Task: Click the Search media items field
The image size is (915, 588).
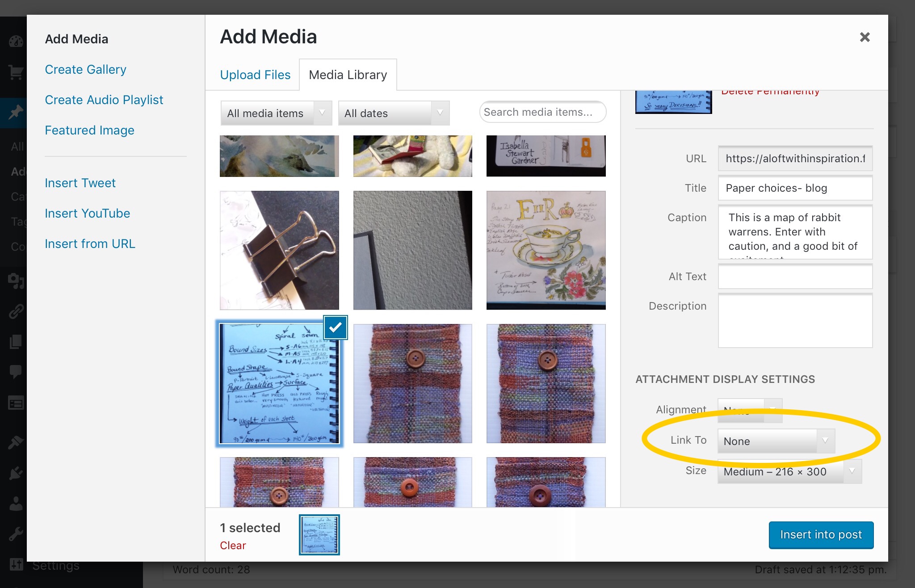Action: click(x=542, y=112)
